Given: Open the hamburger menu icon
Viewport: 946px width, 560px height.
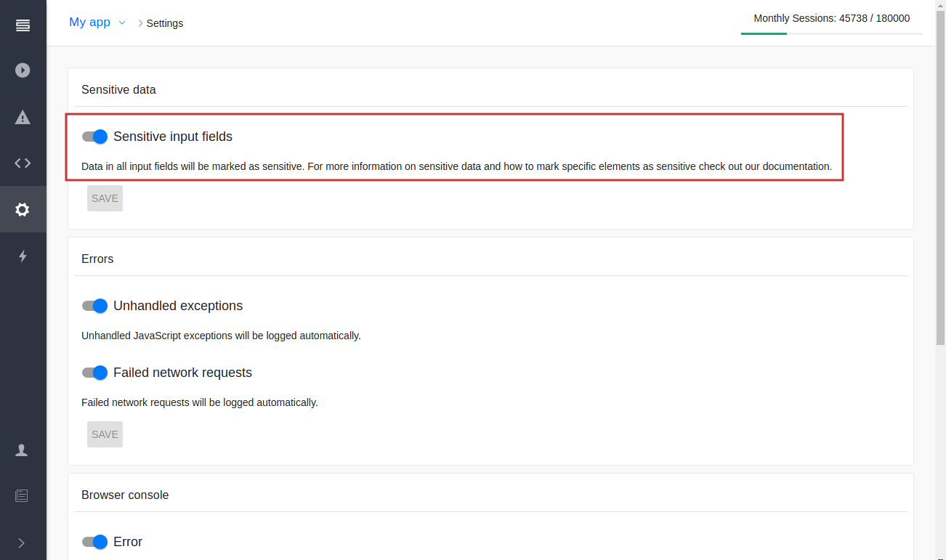Looking at the screenshot, I should coord(23,26).
